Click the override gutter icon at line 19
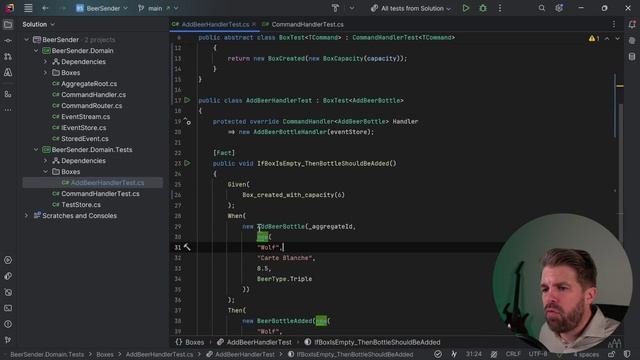 click(187, 121)
